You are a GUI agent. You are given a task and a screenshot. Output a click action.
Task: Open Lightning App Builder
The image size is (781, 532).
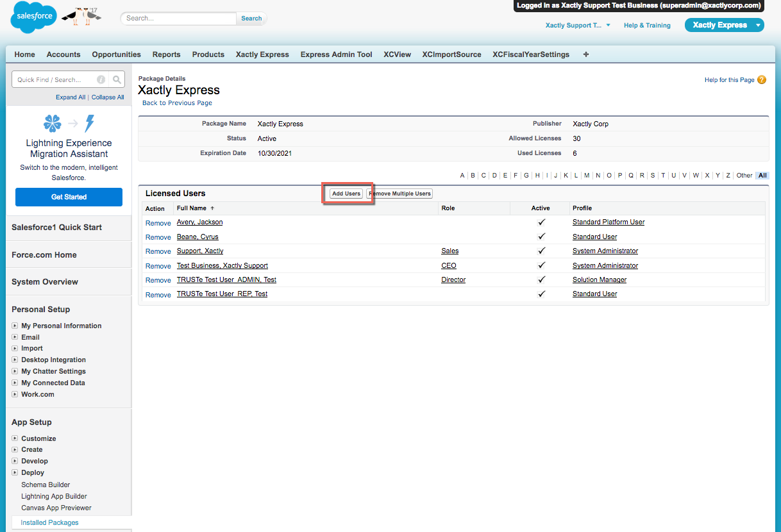click(54, 496)
